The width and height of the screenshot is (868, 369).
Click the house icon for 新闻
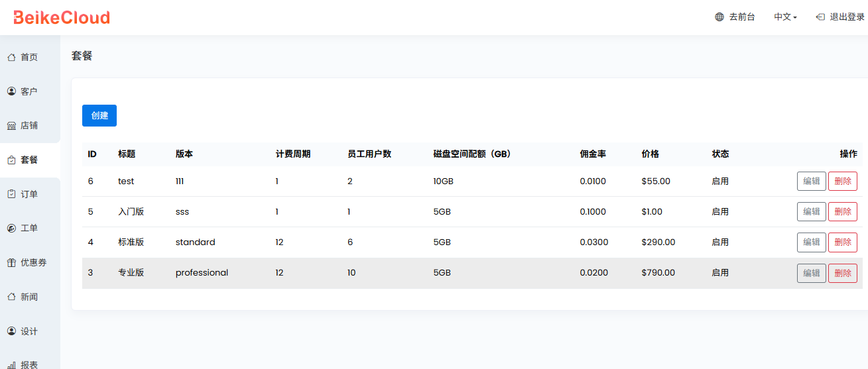pyautogui.click(x=11, y=297)
